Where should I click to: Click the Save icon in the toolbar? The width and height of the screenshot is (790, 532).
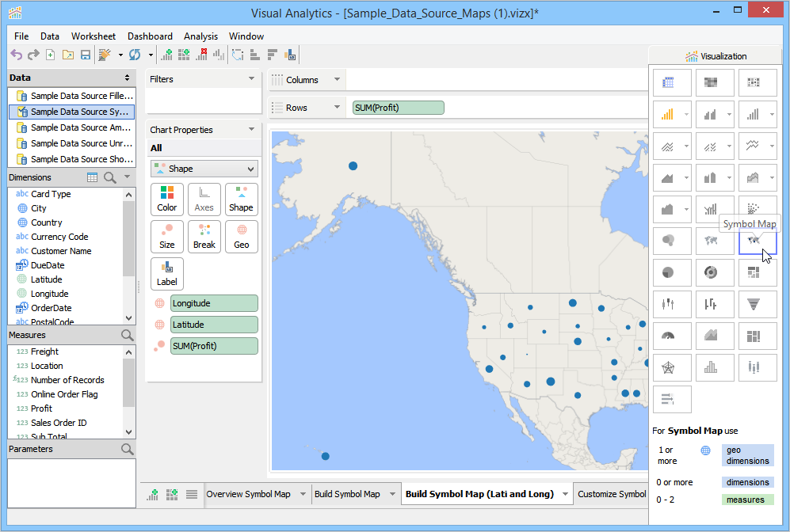(84, 55)
